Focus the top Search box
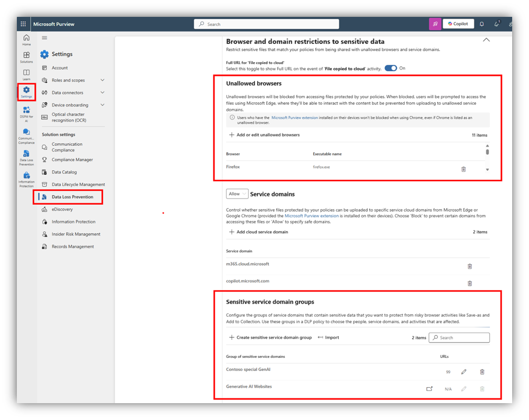529x420 pixels. point(266,24)
